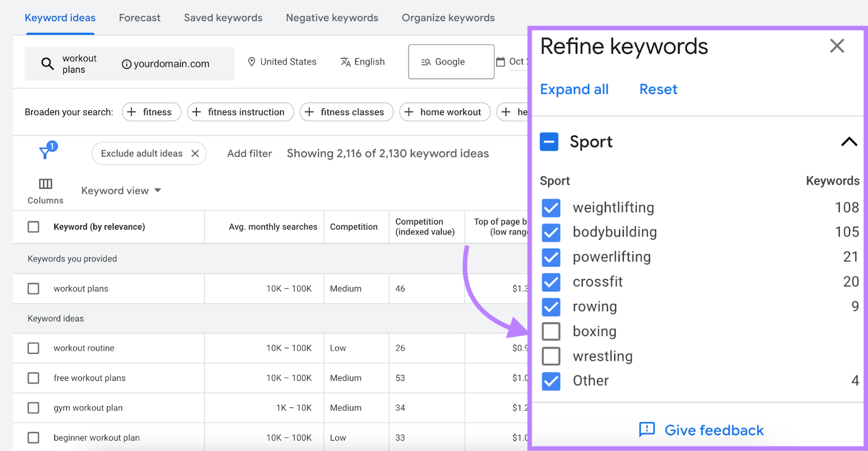
Task: Click the Give feedback link
Action: pos(712,430)
